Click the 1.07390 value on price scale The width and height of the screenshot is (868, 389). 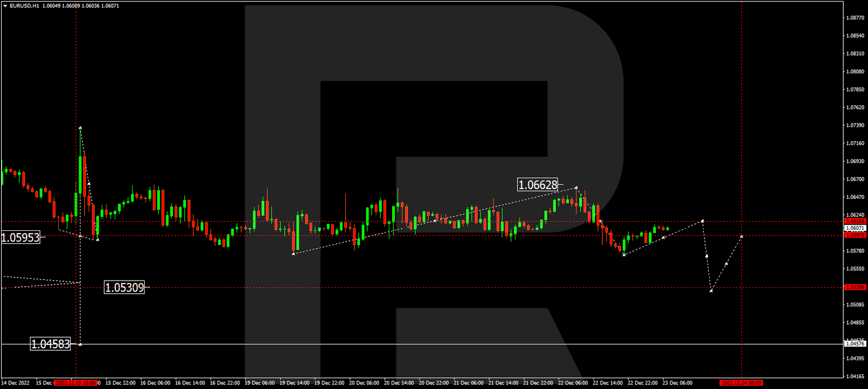click(855, 125)
